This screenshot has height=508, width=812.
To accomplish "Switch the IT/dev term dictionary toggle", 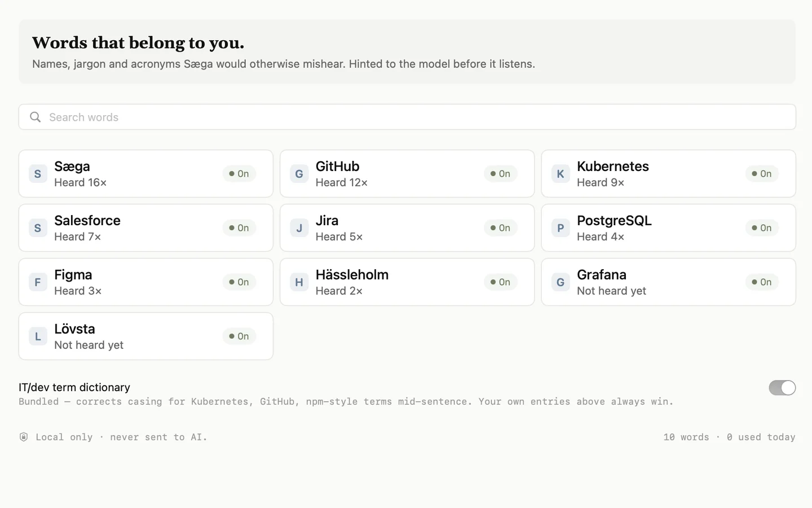I will click(782, 388).
